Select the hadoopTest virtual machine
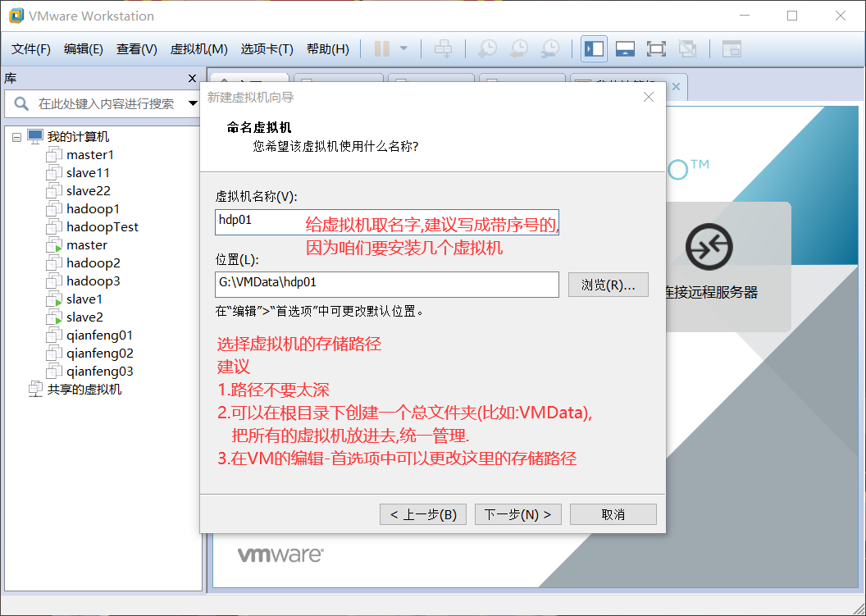866x616 pixels. [103, 227]
